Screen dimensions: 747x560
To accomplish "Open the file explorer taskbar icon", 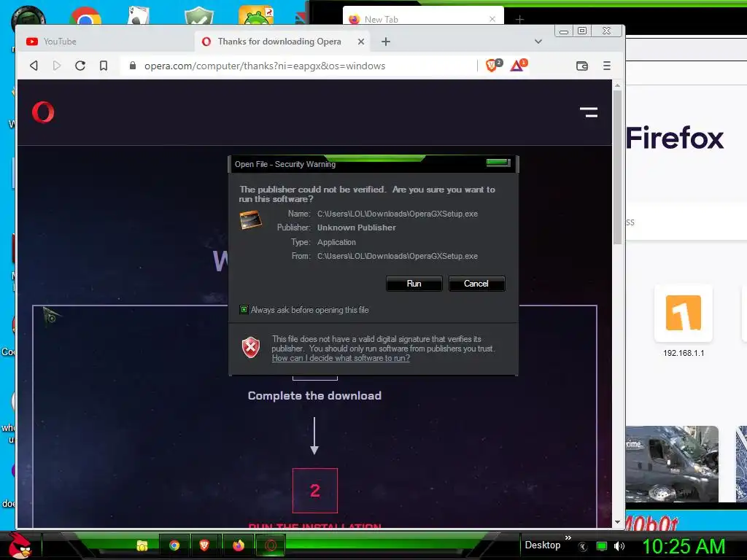I will coord(142,545).
